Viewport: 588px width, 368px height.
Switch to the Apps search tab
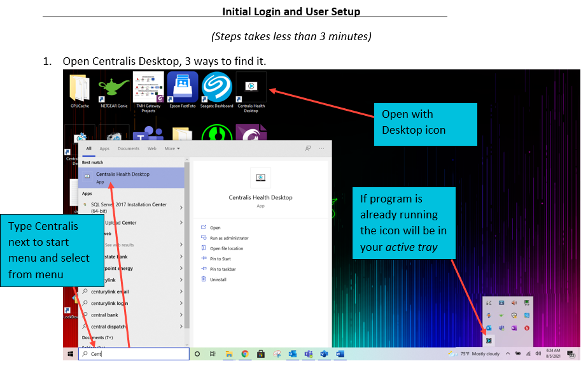[x=104, y=148]
